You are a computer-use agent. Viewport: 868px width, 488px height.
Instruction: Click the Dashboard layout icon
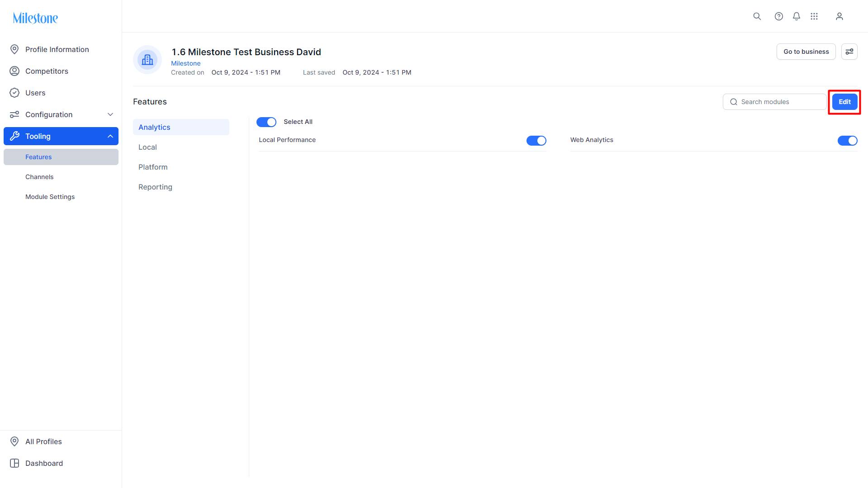pos(14,463)
